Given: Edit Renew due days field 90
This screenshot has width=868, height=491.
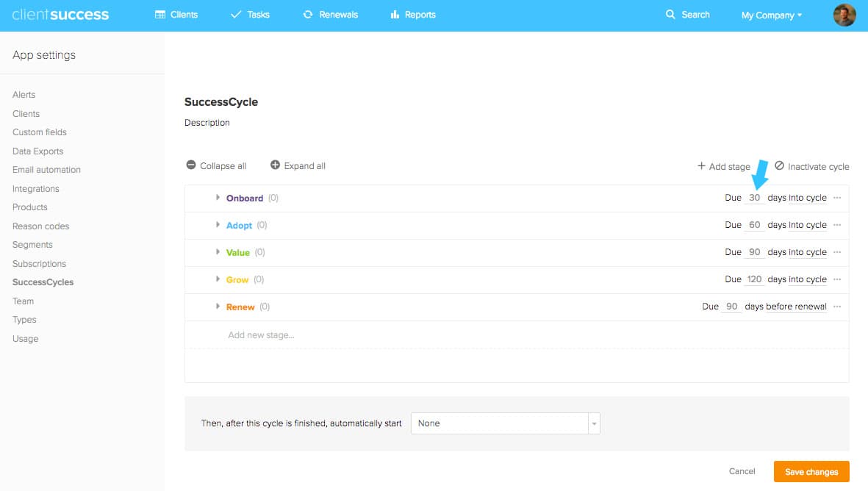Looking at the screenshot, I should (x=731, y=306).
